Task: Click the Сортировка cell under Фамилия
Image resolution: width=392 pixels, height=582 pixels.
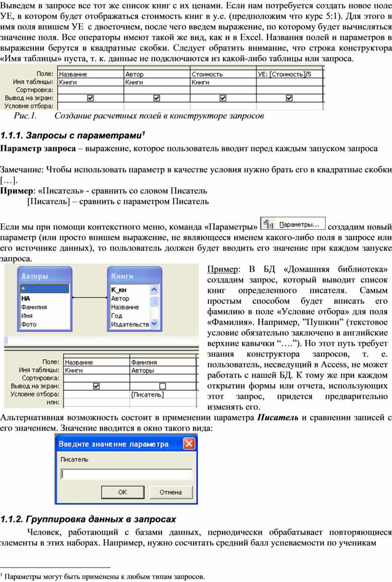Action: [163, 378]
